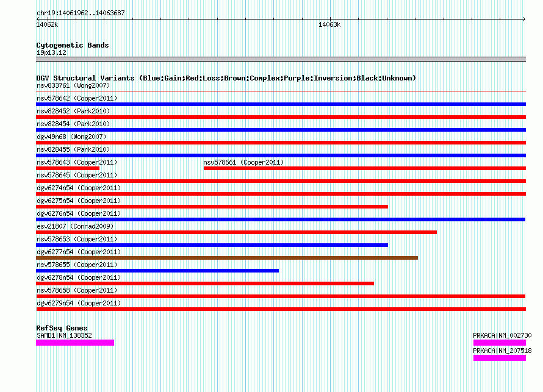Click the PRKACA NM_002730 magenta gene bar
Image resolution: width=543 pixels, height=392 pixels.
500,343
